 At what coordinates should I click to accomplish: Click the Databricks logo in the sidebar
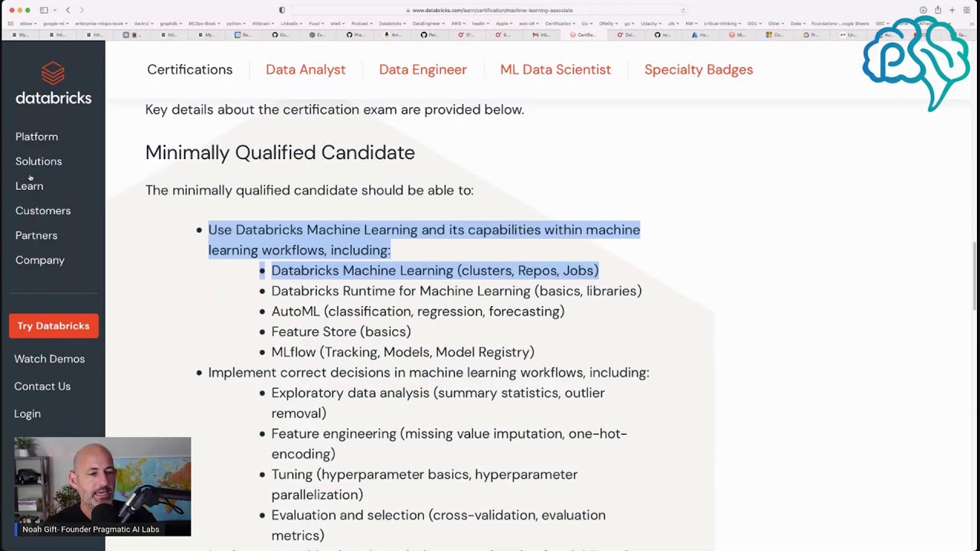click(53, 84)
